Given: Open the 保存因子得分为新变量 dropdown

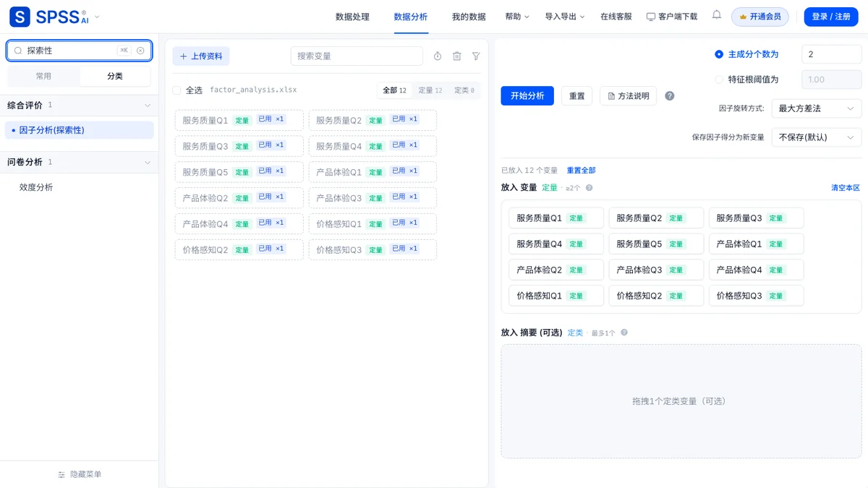Looking at the screenshot, I should pos(817,137).
